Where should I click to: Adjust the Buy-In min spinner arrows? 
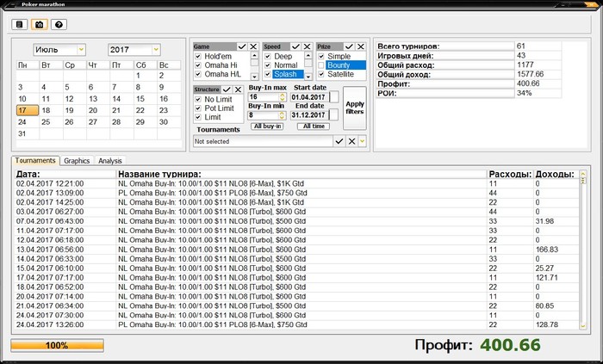(283, 115)
